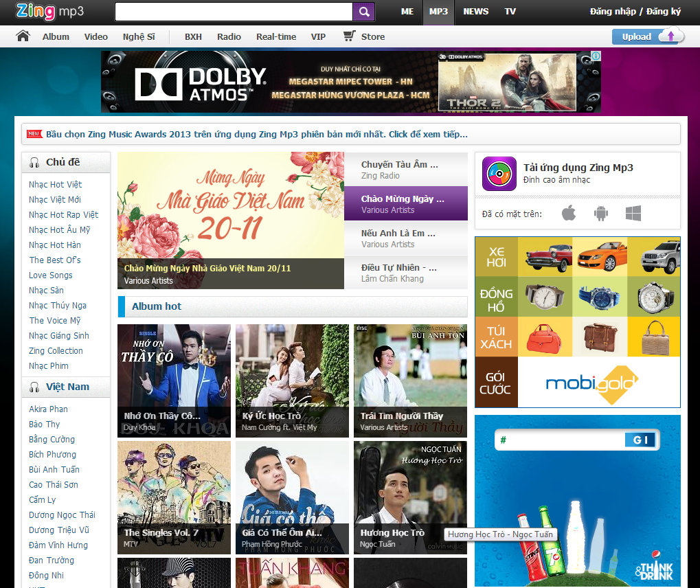Focus the search input field

click(234, 12)
